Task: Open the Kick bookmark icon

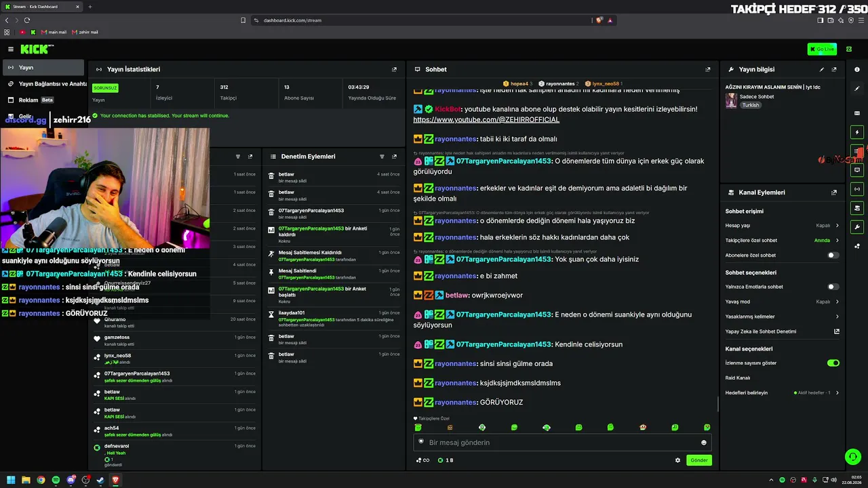Action: point(33,32)
